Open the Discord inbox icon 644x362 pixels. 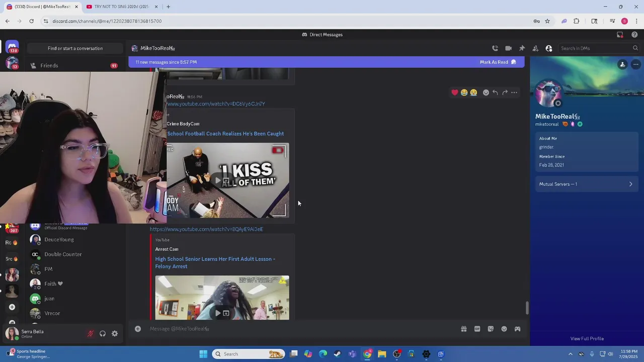(620, 35)
